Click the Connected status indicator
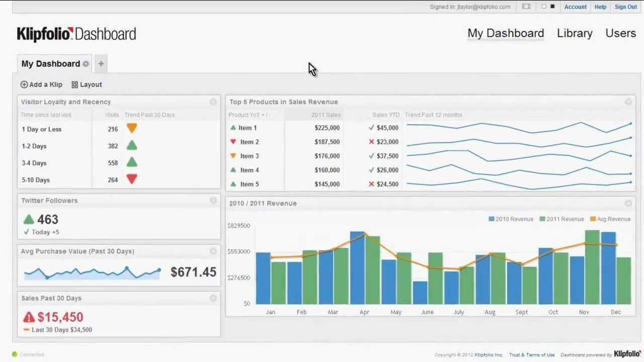This screenshot has height=362, width=644. (x=15, y=354)
